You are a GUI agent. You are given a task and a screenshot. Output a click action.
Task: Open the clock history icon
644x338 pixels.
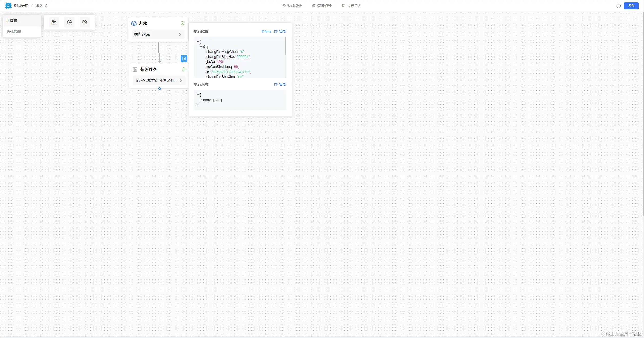(x=69, y=22)
